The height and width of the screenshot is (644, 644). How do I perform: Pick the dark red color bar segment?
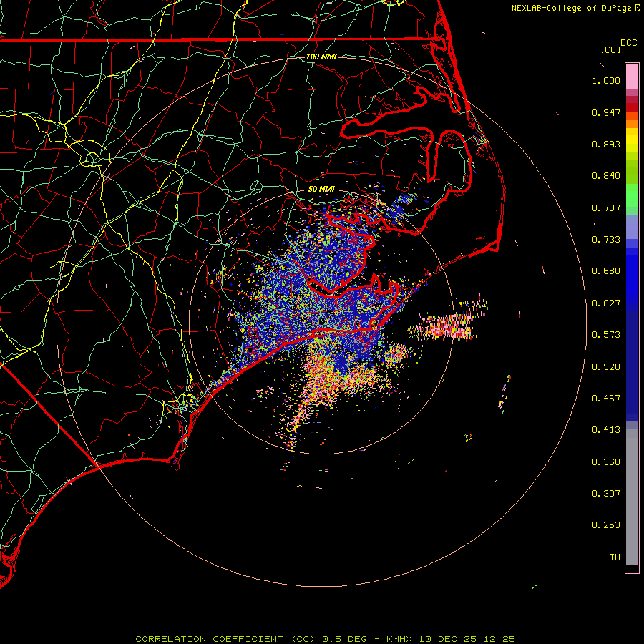(x=632, y=107)
